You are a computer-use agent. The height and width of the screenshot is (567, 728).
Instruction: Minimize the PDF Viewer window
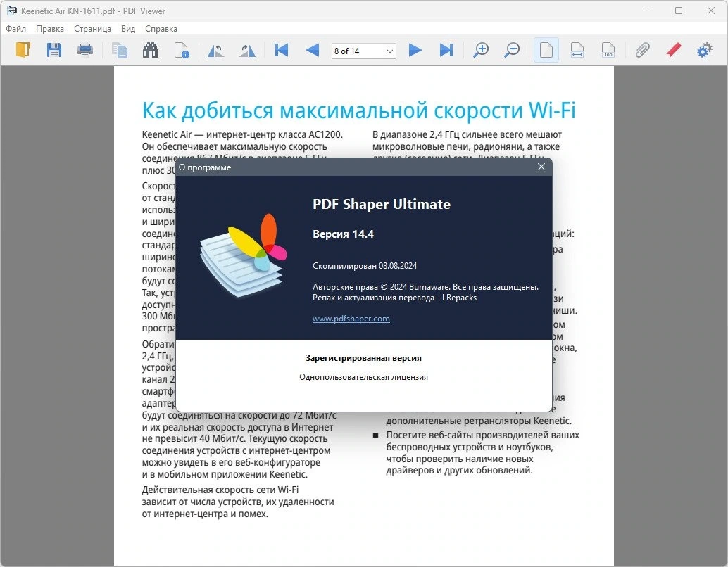pos(647,11)
